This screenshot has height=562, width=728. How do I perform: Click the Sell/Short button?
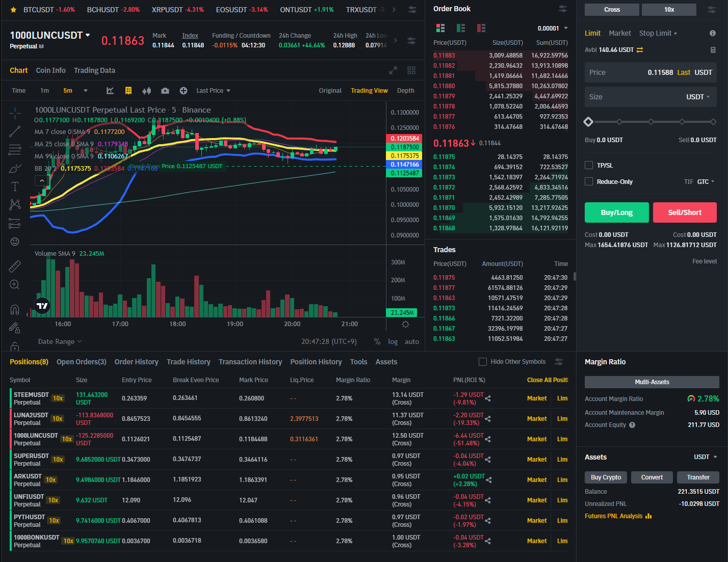685,212
